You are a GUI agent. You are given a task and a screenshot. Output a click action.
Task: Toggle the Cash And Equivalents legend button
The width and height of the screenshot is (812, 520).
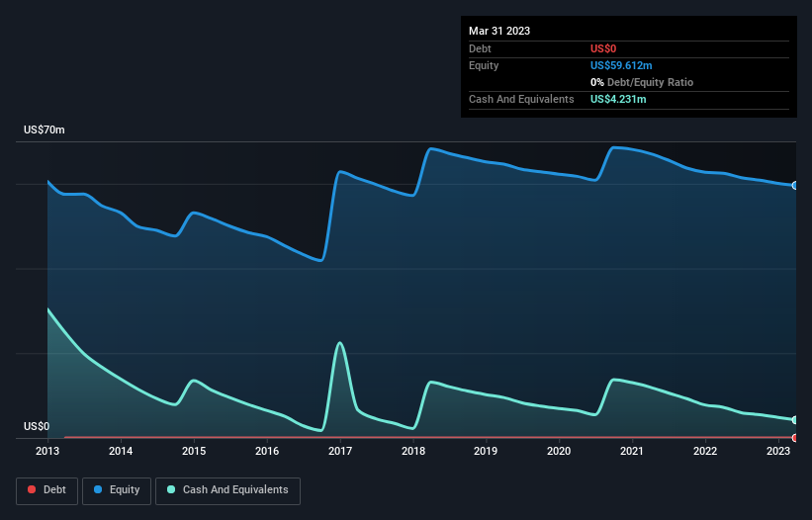227,490
